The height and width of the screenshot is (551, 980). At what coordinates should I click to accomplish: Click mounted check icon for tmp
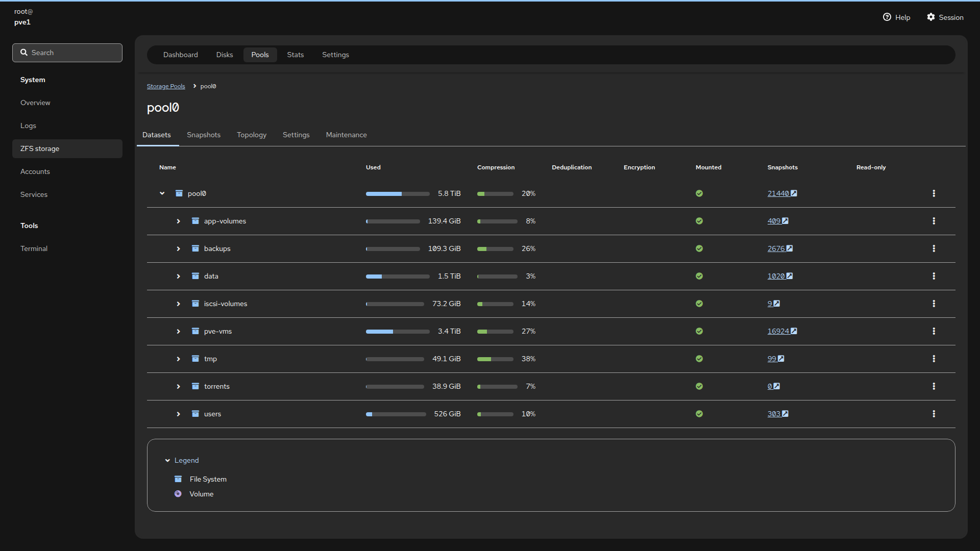[x=699, y=359]
